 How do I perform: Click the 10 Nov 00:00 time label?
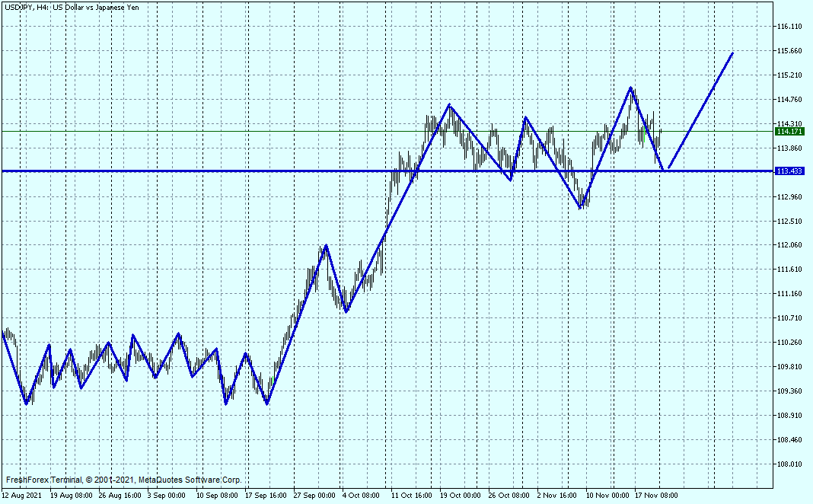pyautogui.click(x=607, y=496)
